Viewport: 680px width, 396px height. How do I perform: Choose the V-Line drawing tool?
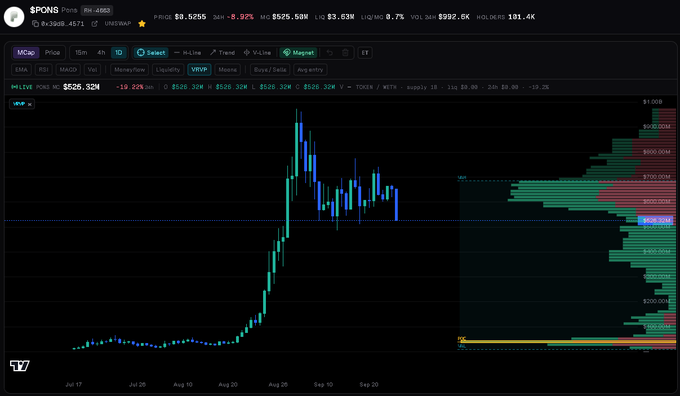pyautogui.click(x=257, y=52)
